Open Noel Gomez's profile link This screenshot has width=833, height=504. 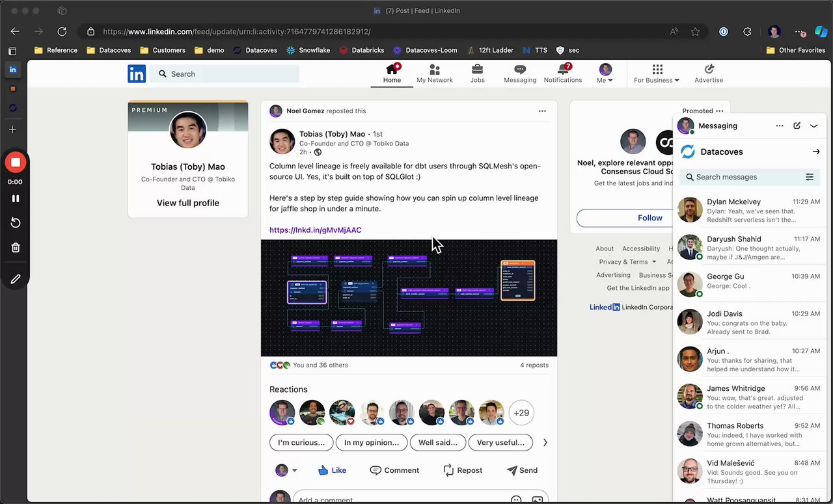pos(305,111)
